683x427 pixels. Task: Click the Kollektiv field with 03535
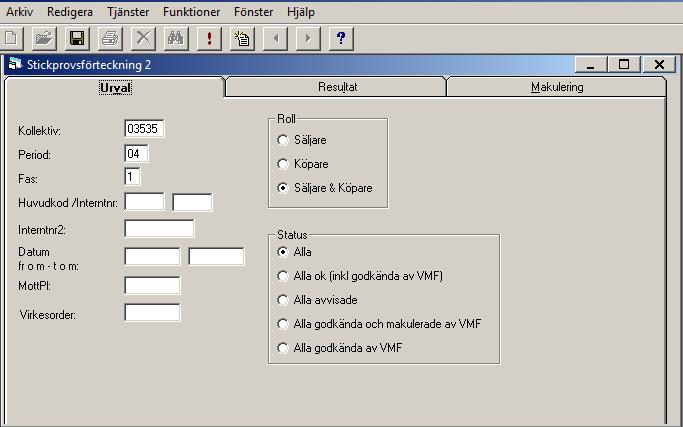click(x=144, y=129)
